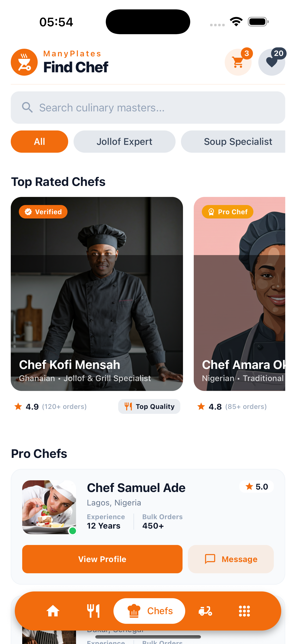Select the Soup Specialist filter
296x644 pixels.
coord(238,141)
